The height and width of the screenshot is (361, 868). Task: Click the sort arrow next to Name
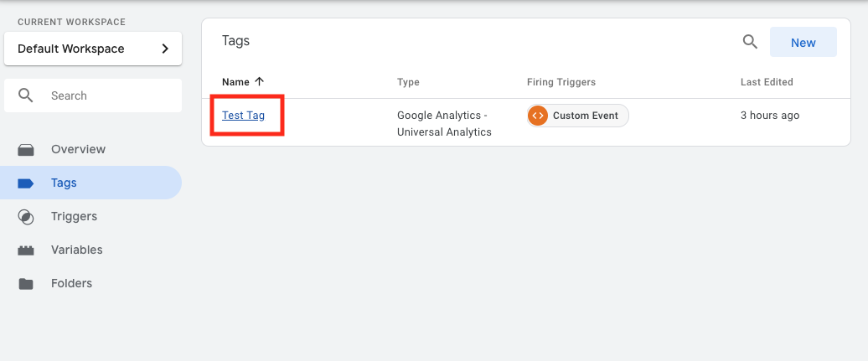[259, 81]
